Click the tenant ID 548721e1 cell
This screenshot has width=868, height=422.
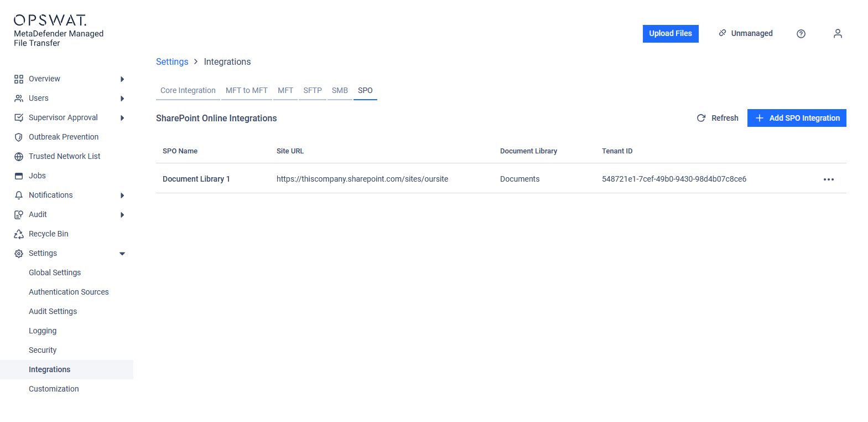tap(674, 179)
